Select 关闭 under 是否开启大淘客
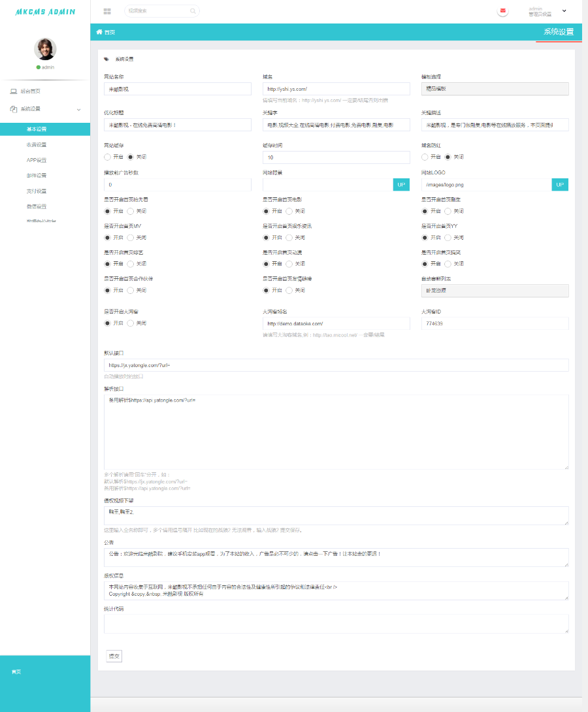This screenshot has height=712, width=588. [x=131, y=323]
